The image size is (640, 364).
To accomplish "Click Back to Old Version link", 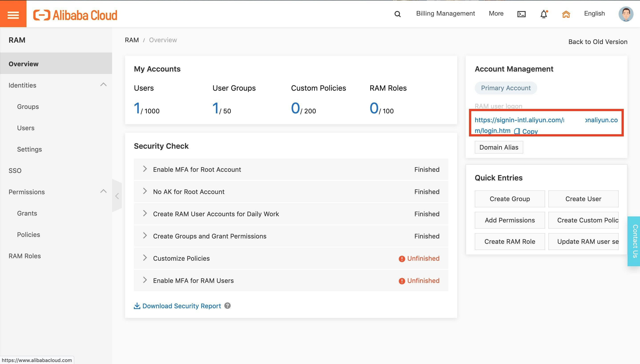I will coord(598,42).
